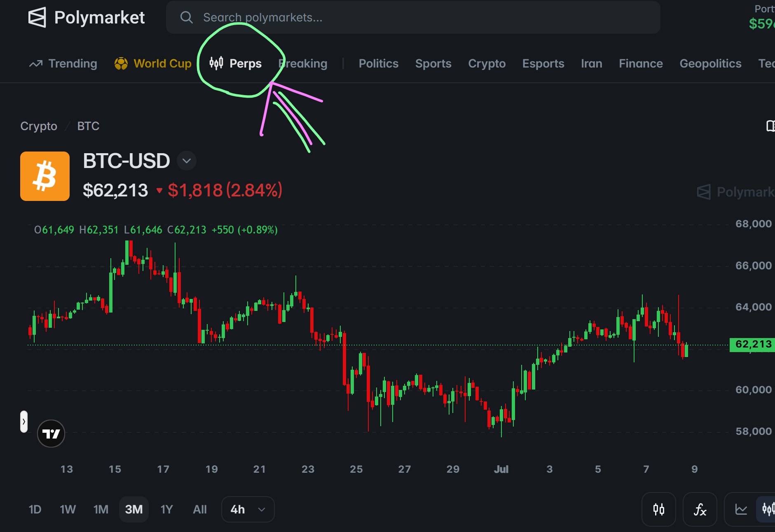Viewport: 775px width, 532px height.
Task: Click the BTC breadcrumb link
Action: (88, 126)
